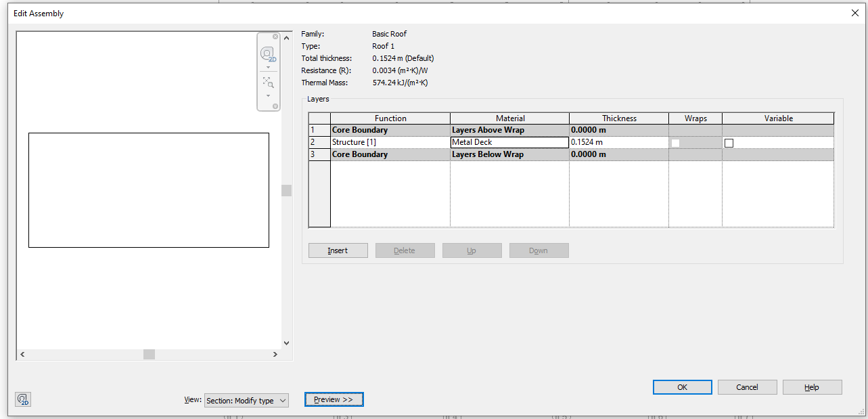Select row number 1 header
868x419 pixels.
[319, 130]
